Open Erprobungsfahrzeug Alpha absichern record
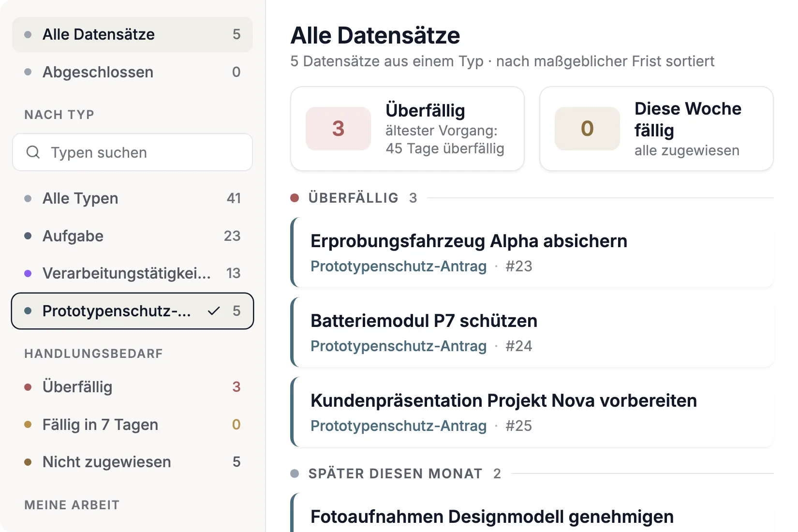 coord(532,252)
